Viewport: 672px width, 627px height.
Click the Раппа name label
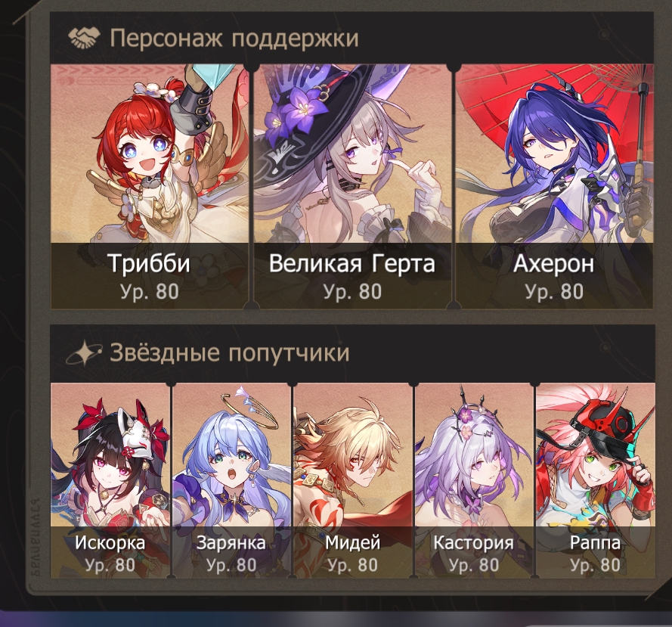(x=596, y=542)
